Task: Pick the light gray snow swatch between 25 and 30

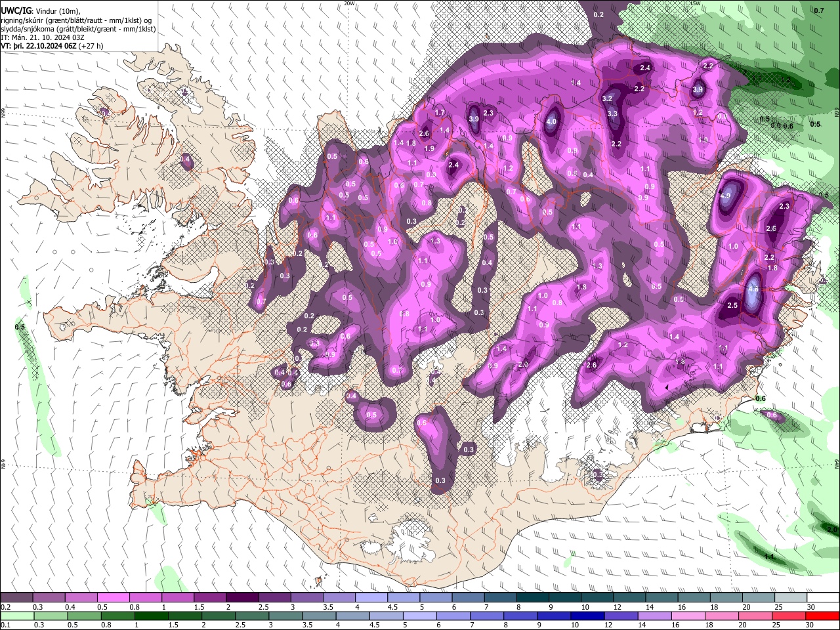Action: pyautogui.click(x=790, y=598)
